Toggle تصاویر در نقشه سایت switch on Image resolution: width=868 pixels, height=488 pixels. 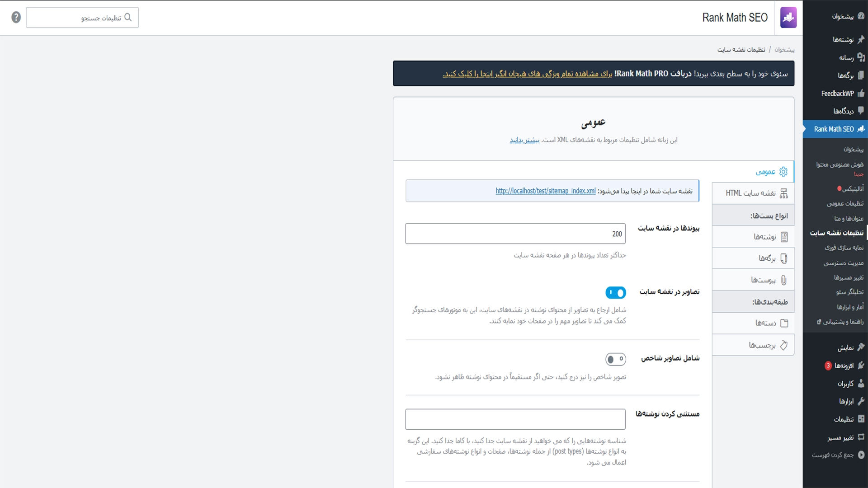(616, 292)
